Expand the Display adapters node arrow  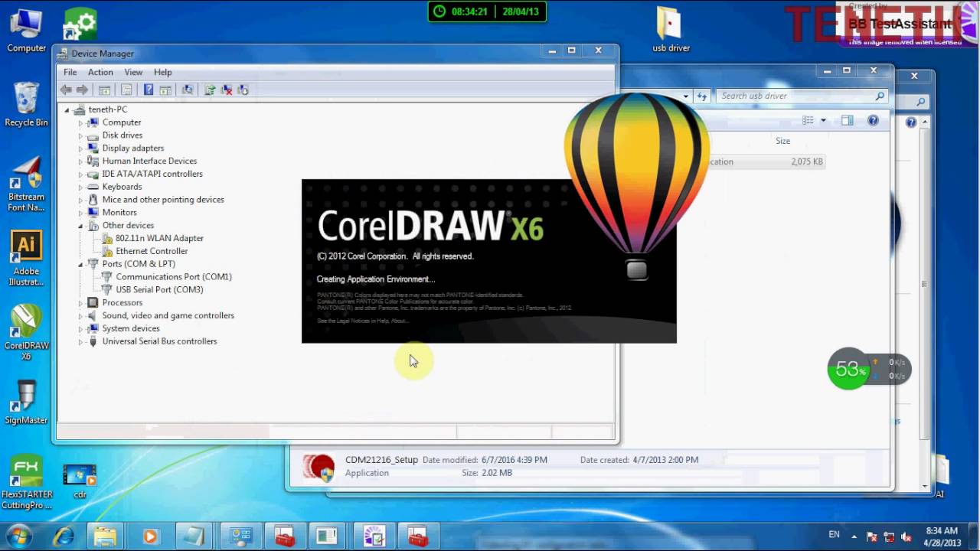pos(80,148)
